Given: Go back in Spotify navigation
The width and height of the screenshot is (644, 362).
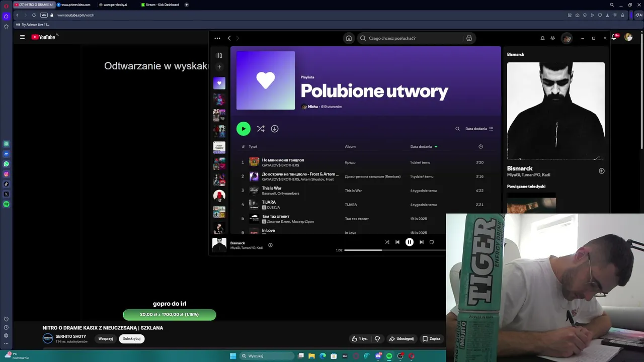Looking at the screenshot, I should coord(229,38).
